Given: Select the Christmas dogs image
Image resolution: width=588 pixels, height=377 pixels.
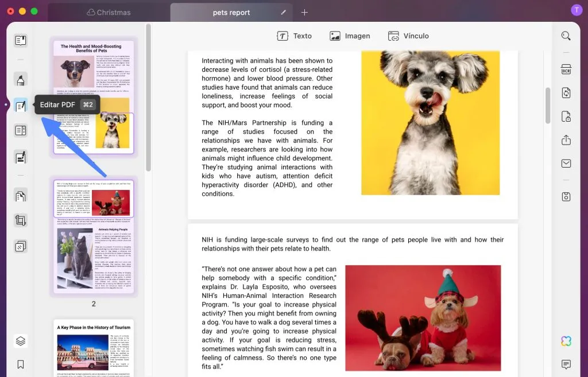Looking at the screenshot, I should (x=423, y=318).
